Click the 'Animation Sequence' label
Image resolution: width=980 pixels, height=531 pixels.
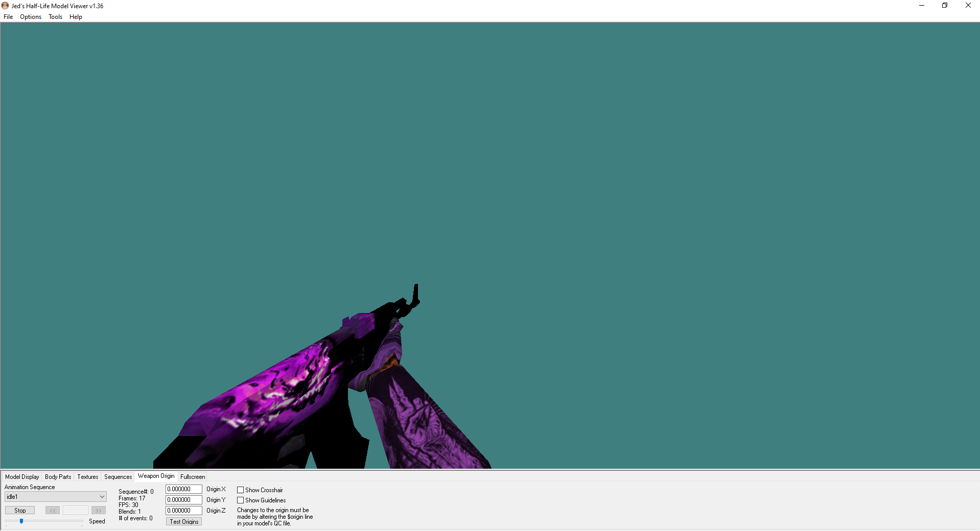pyautogui.click(x=30, y=487)
